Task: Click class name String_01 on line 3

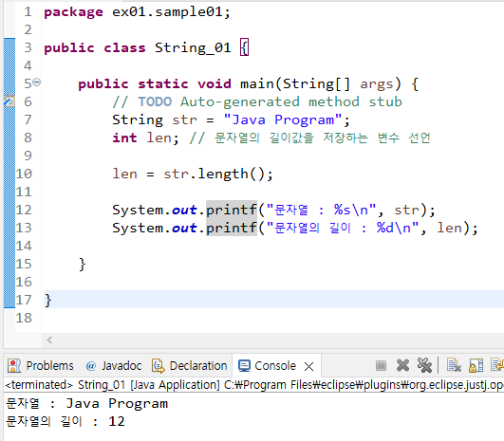Action: (193, 47)
